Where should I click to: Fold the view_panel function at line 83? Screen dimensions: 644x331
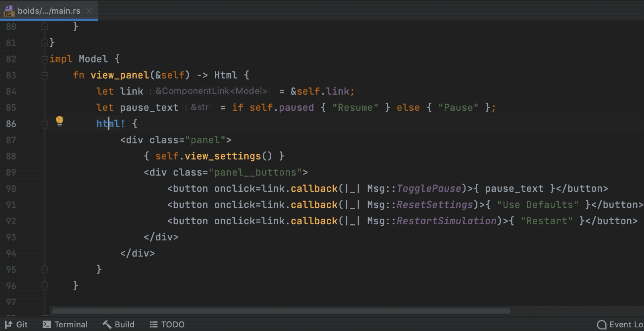click(x=45, y=75)
